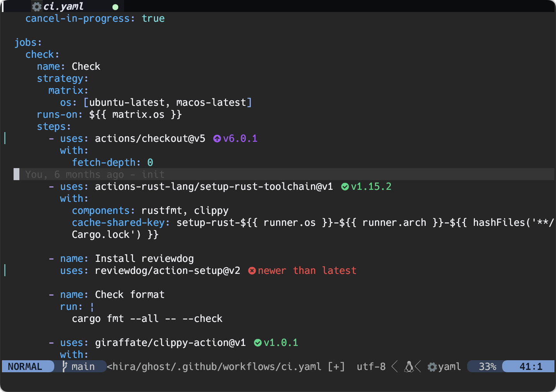Click 'ubuntu-latest' in the os list
This screenshot has height=392, width=556.
pyautogui.click(x=127, y=103)
